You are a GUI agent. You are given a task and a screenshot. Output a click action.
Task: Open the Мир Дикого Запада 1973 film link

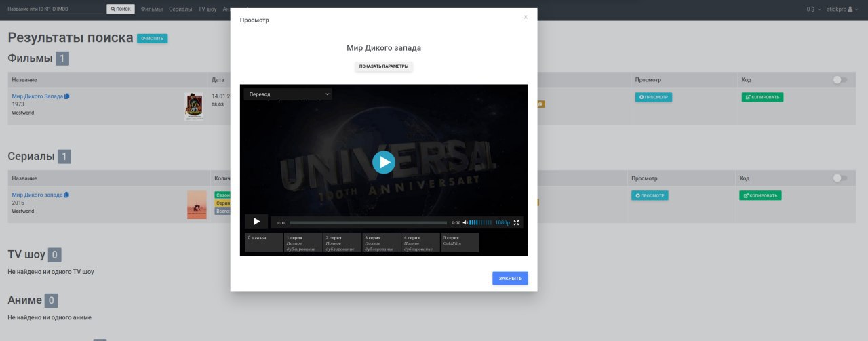tap(37, 96)
